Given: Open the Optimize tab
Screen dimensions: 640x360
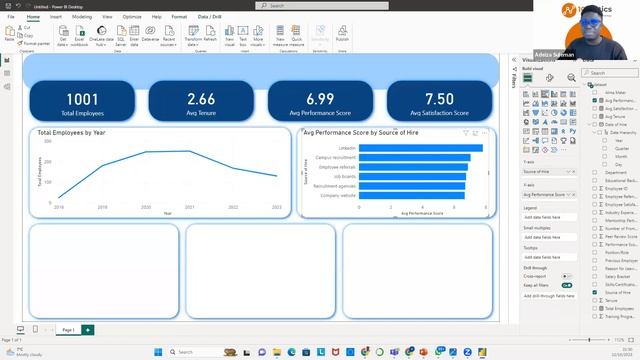Looking at the screenshot, I should click(132, 17).
